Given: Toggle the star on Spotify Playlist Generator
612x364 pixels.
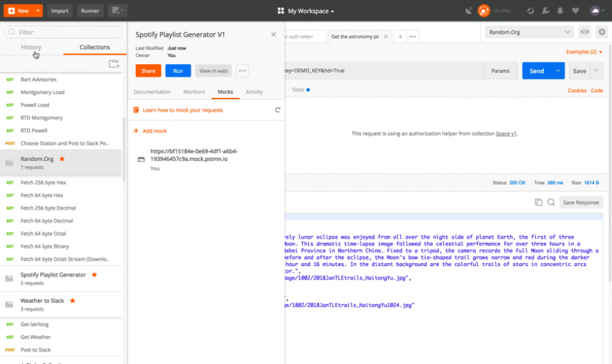Looking at the screenshot, I should [x=94, y=275].
